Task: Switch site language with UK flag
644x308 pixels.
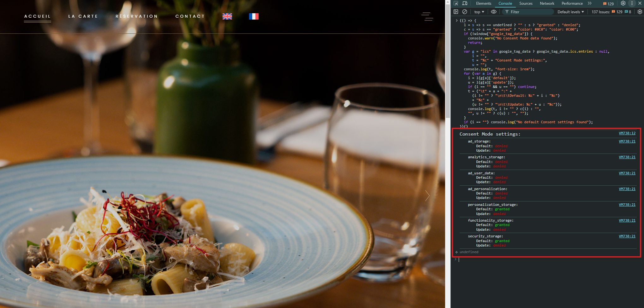Action: 227,16
